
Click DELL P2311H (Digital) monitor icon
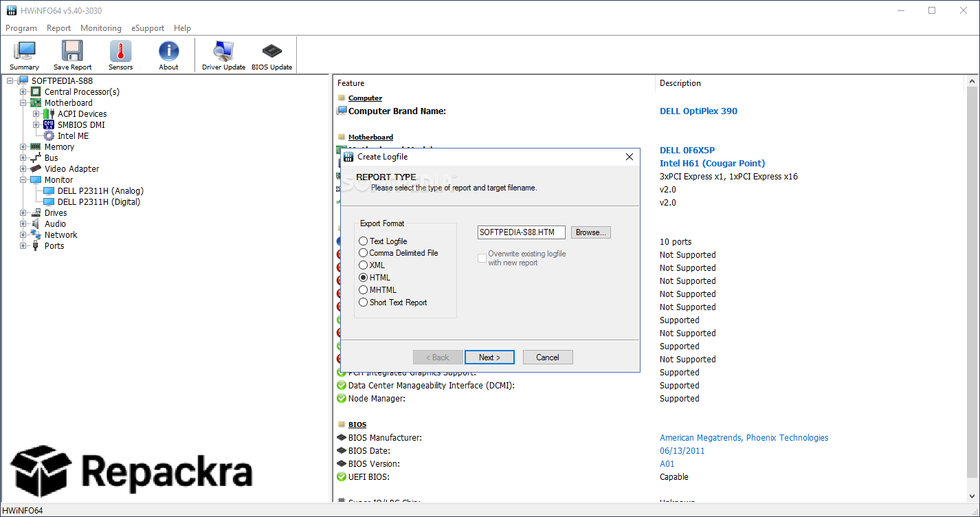(49, 202)
